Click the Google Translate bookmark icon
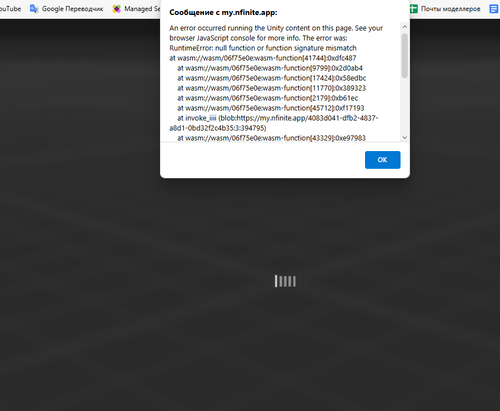Viewport: 500px width, 411px height. [34, 9]
